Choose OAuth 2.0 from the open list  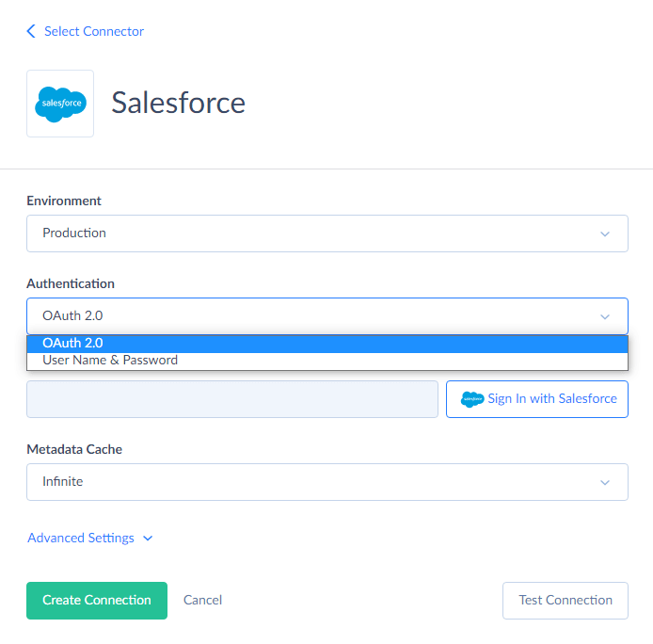(x=327, y=344)
